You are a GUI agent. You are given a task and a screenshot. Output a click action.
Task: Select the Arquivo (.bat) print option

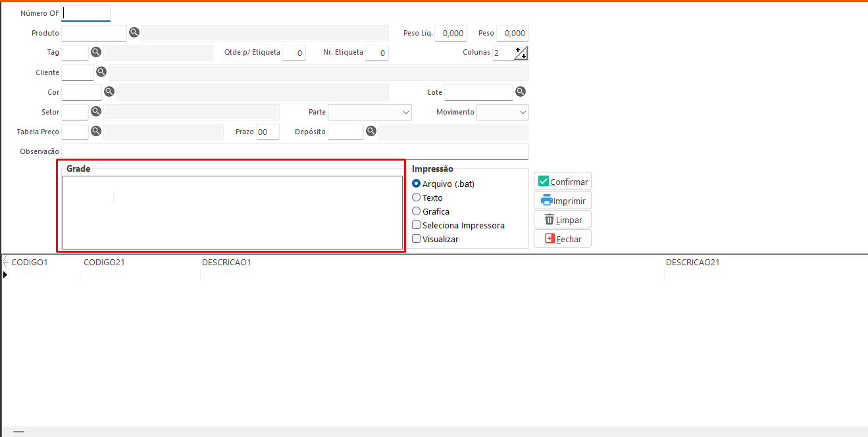pos(416,184)
